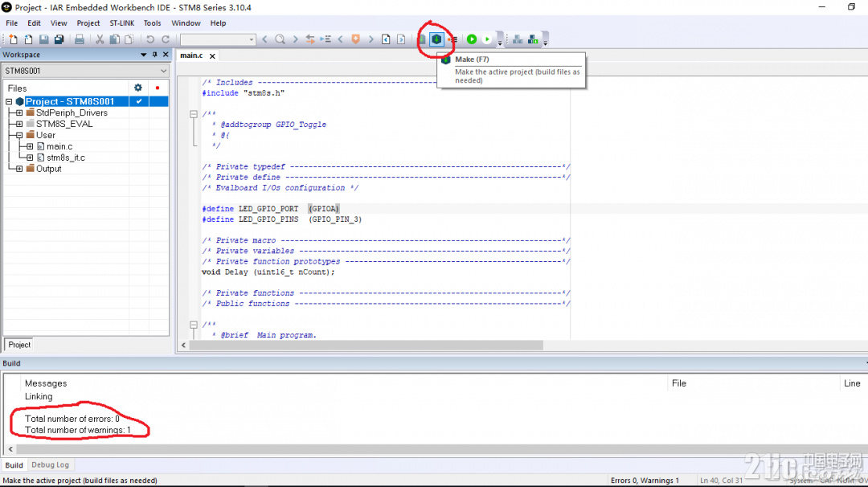Click the red dot column icon in Files

[158, 88]
